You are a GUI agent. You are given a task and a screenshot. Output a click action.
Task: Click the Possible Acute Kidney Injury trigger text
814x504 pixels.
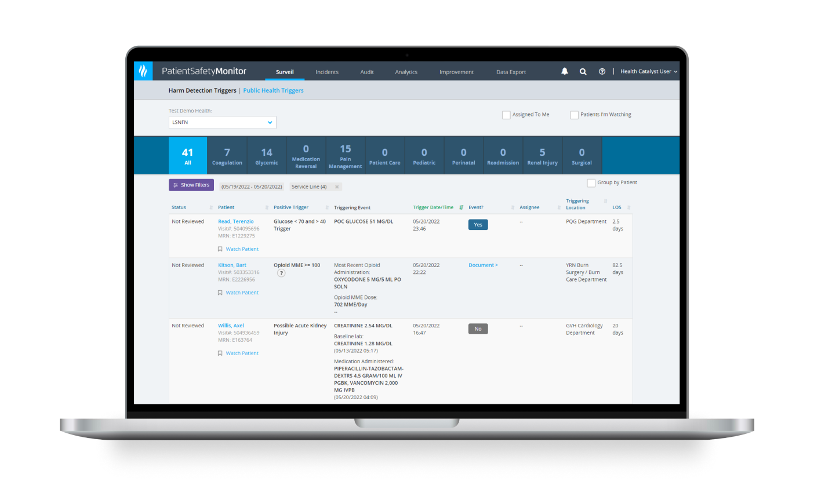pyautogui.click(x=300, y=330)
